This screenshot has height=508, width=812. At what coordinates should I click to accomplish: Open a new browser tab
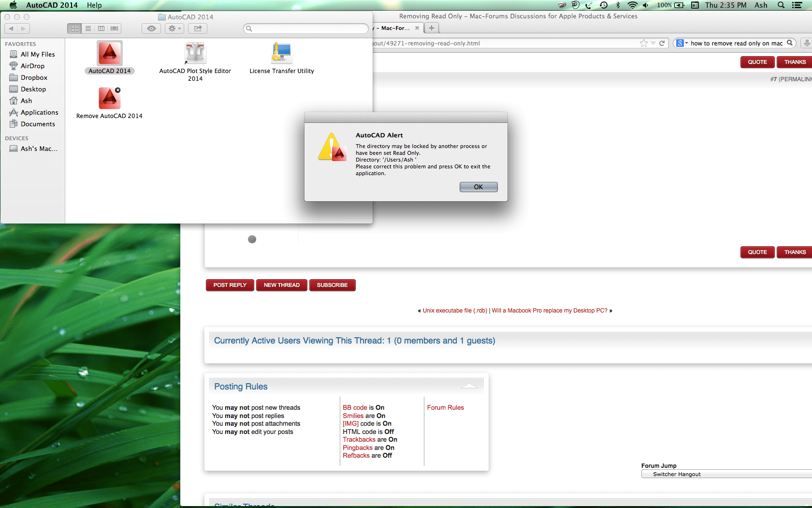click(x=432, y=28)
